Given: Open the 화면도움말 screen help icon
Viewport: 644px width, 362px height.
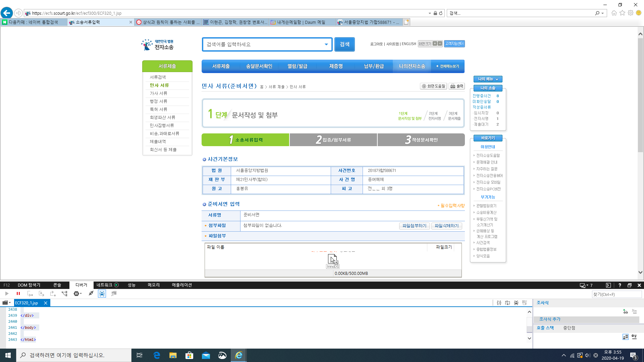Looking at the screenshot, I should (433, 86).
